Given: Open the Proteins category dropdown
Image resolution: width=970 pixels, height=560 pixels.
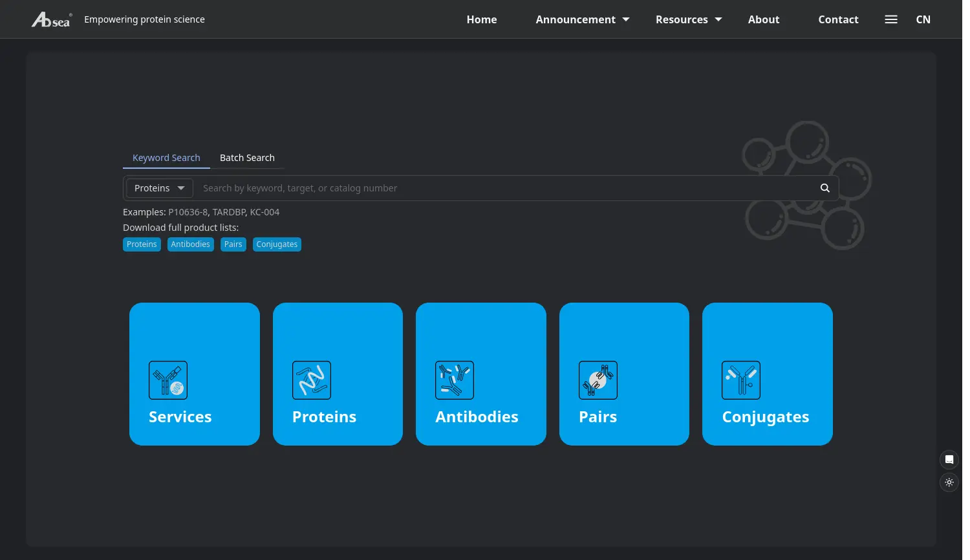Looking at the screenshot, I should (159, 188).
